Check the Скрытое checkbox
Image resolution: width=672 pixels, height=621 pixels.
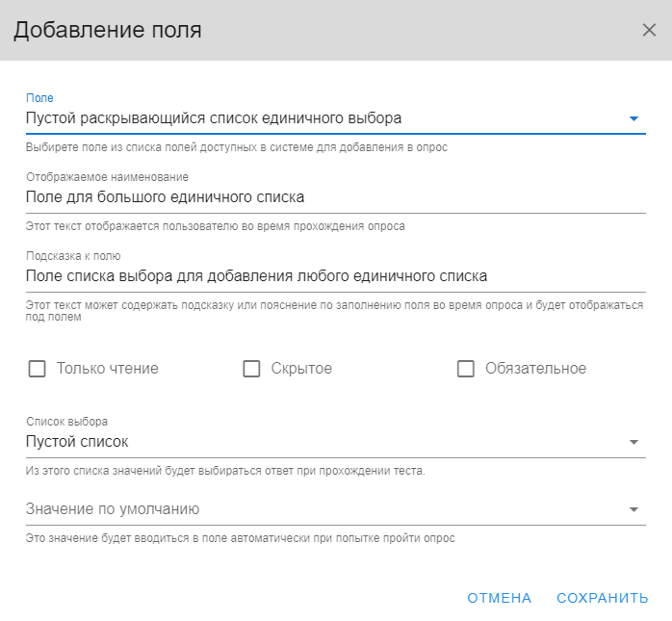[x=251, y=369]
